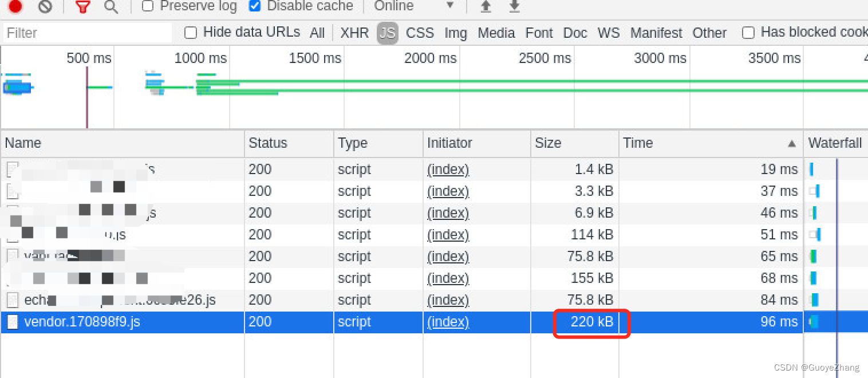868x378 pixels.
Task: Filter requests by XHR
Action: (354, 33)
